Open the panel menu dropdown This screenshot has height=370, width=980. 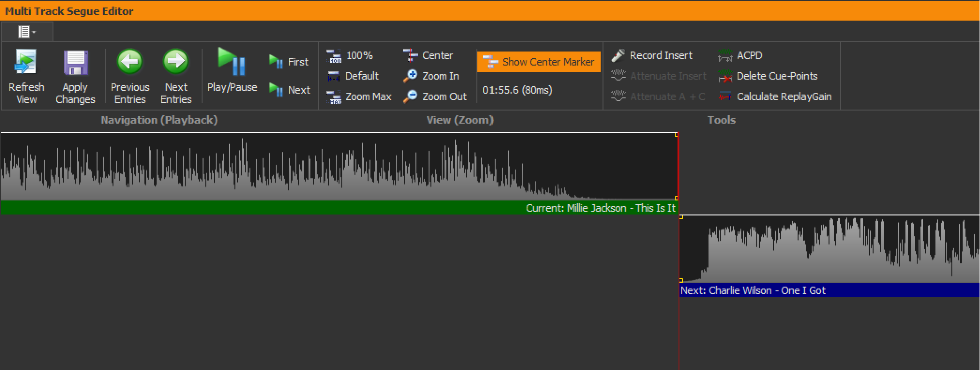coord(27,32)
